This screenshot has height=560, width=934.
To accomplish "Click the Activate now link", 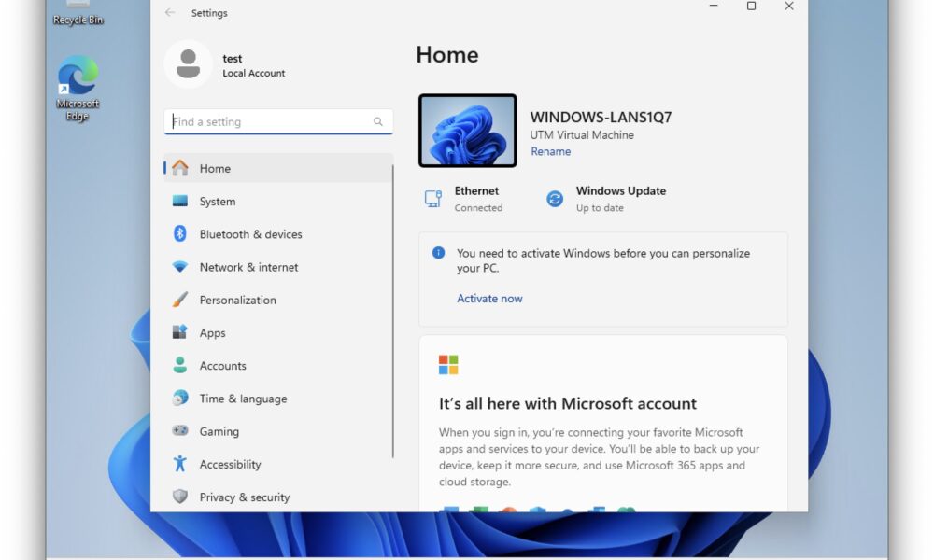I will tap(489, 298).
